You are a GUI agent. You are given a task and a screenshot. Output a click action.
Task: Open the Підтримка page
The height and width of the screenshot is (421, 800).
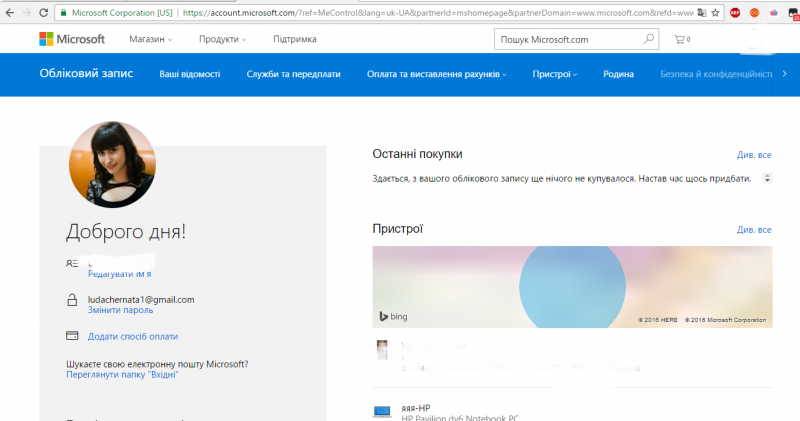(295, 39)
